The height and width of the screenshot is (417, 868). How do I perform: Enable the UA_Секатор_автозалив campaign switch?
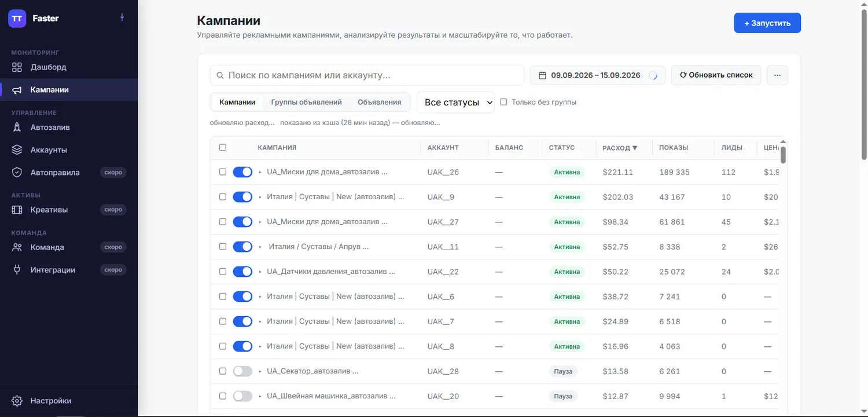pyautogui.click(x=242, y=371)
